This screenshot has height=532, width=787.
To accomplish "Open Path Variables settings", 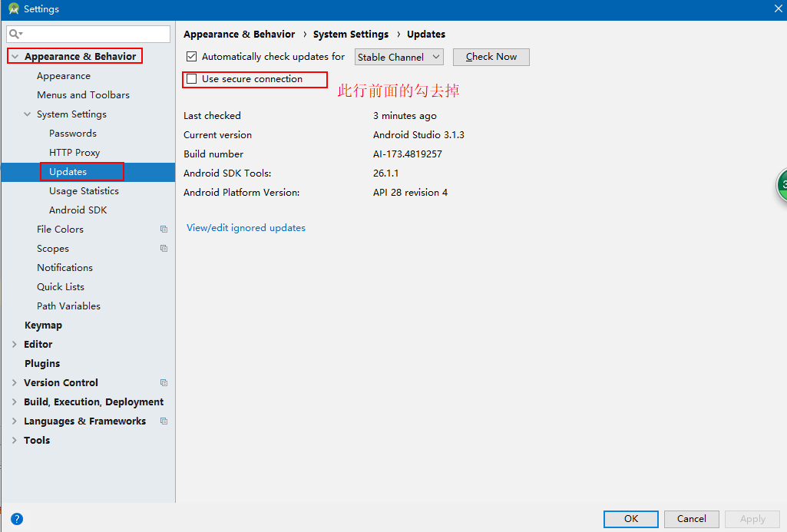I will [68, 306].
